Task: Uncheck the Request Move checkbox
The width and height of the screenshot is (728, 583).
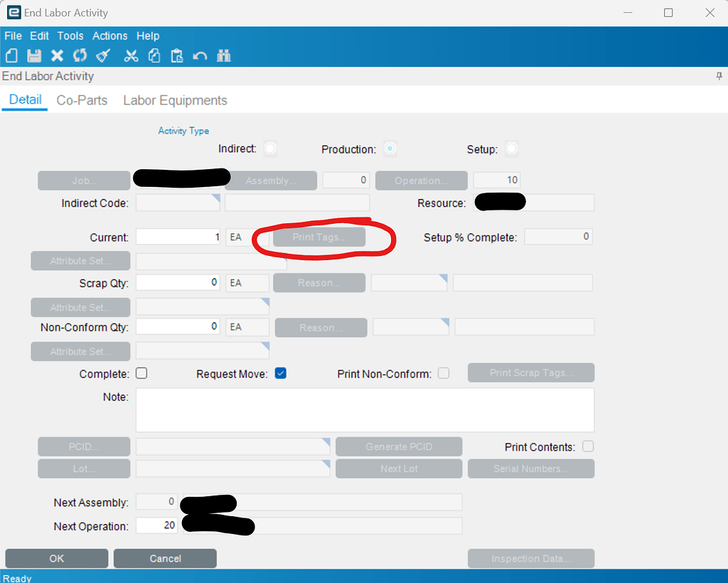Action: (x=280, y=373)
